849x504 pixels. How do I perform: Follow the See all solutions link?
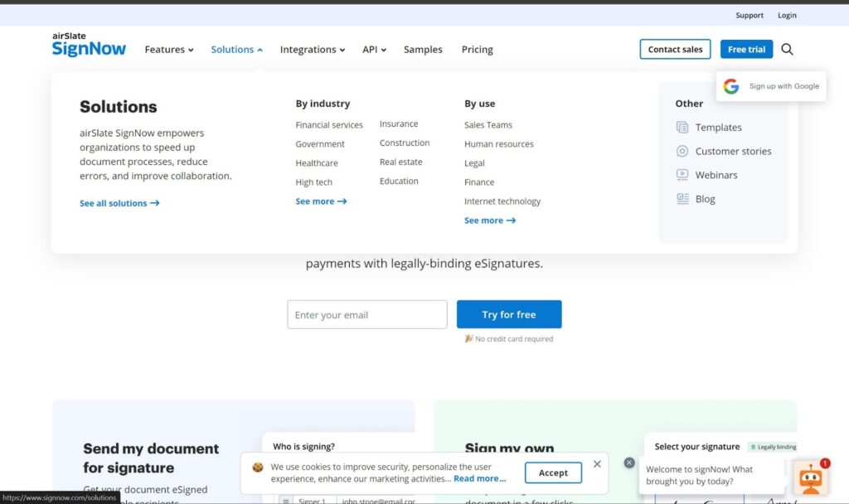pos(119,203)
